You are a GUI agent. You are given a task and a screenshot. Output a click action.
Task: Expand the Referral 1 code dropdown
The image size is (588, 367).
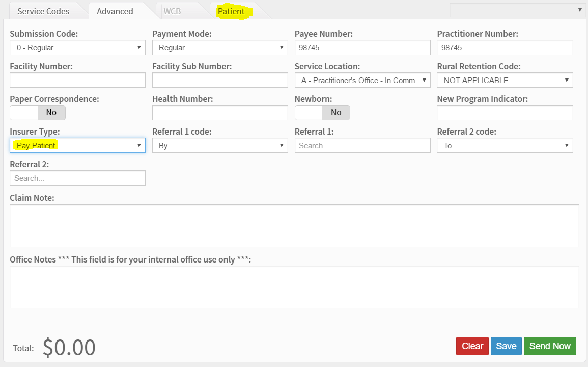pyautogui.click(x=220, y=145)
